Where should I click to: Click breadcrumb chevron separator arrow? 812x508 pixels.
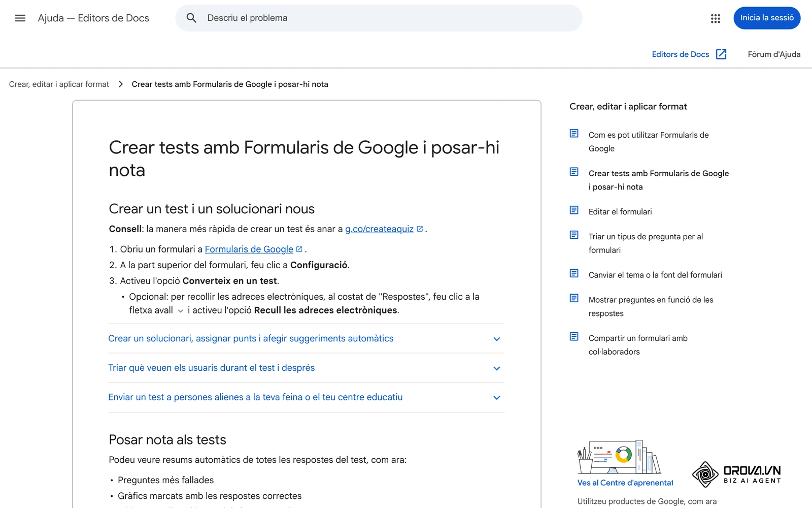coord(120,84)
